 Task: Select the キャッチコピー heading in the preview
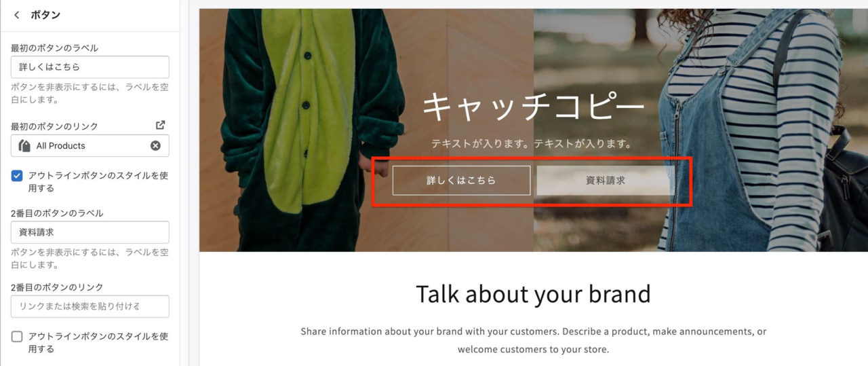(534, 107)
